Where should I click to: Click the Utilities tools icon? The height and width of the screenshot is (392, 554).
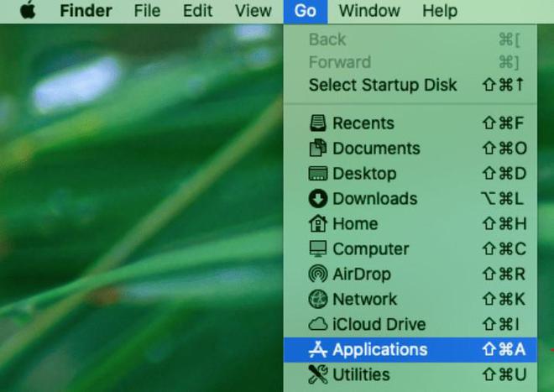point(317,374)
